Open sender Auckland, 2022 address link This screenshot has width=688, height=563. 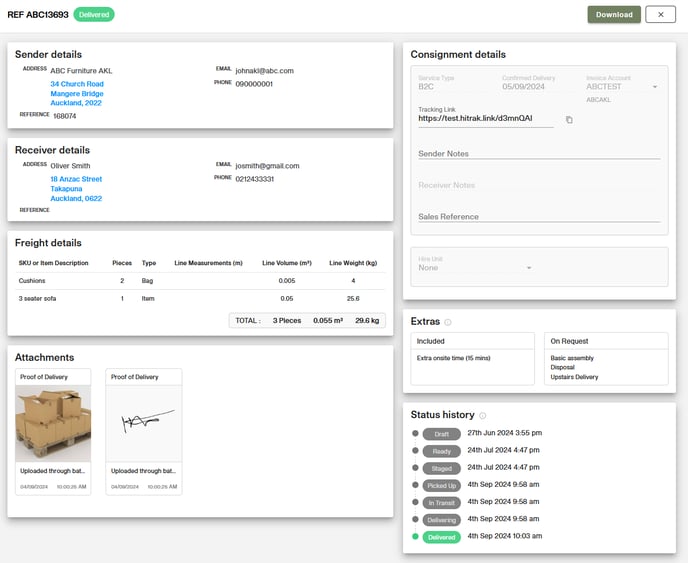tap(76, 103)
